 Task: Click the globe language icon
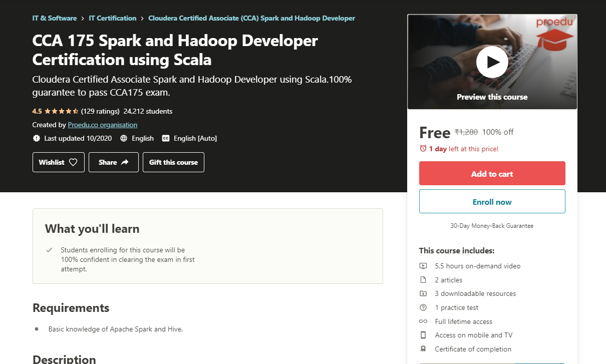click(x=124, y=138)
